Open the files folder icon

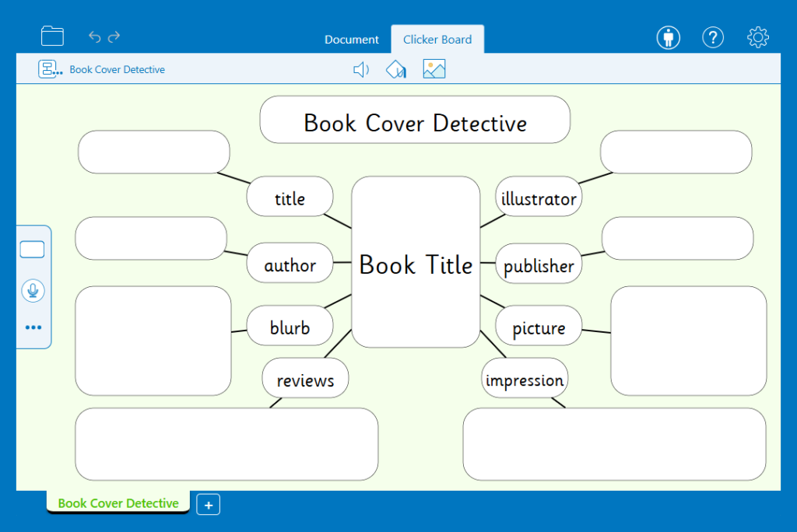tap(52, 36)
